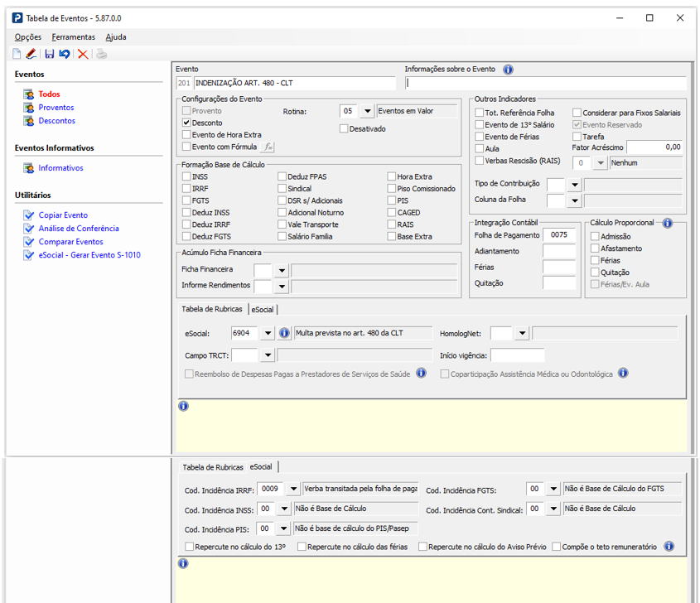Tick the Desativado checkbox
Screen dimensions: 700x603
[x=344, y=128]
